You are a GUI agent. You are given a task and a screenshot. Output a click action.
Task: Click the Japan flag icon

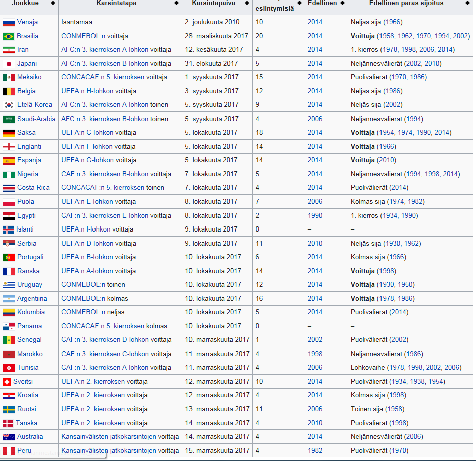click(x=9, y=64)
